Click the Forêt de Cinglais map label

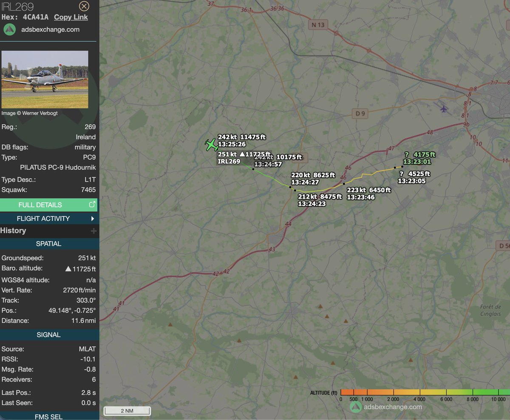coord(491,311)
